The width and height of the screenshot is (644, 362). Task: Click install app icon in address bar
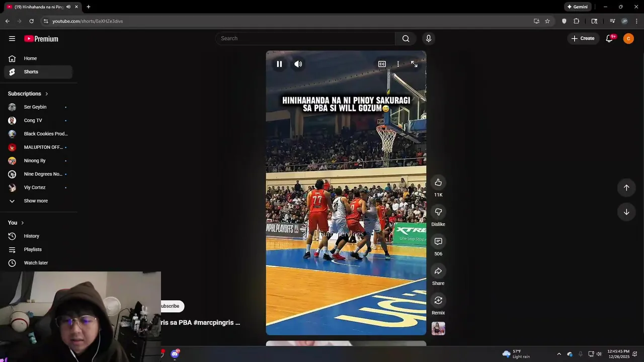536,21
